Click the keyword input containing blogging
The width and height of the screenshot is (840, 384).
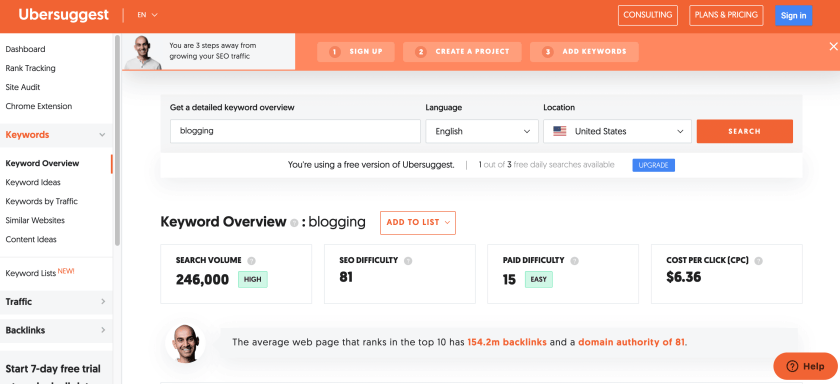click(295, 131)
